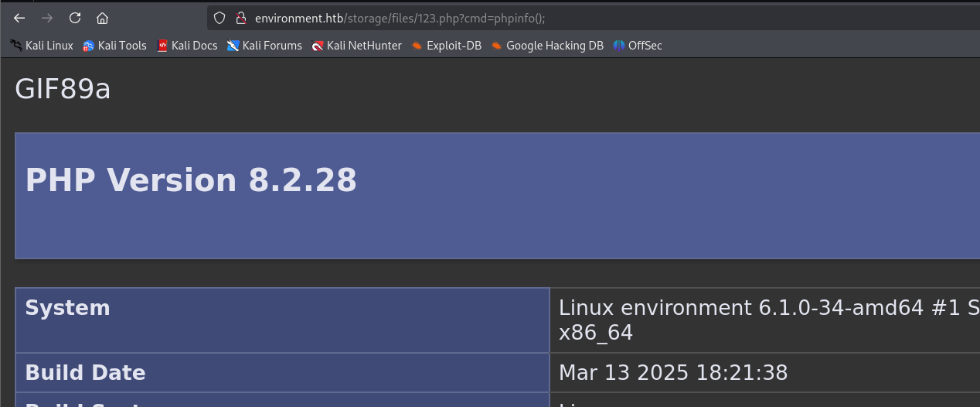980x407 pixels.
Task: Reload the current page
Action: coord(75,18)
